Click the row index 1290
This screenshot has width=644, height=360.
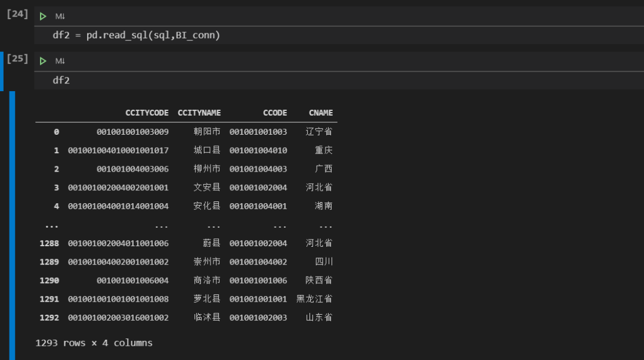[x=49, y=280]
